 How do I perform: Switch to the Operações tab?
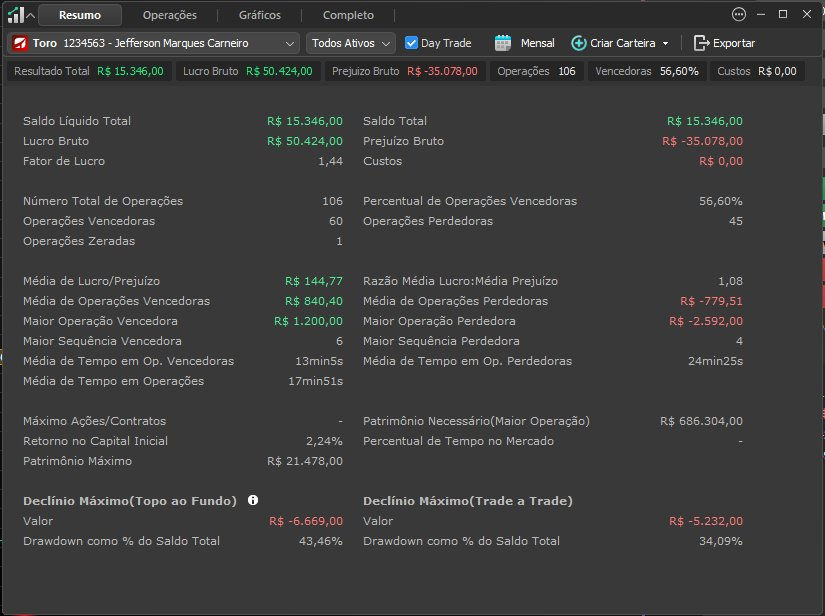pyautogui.click(x=169, y=15)
